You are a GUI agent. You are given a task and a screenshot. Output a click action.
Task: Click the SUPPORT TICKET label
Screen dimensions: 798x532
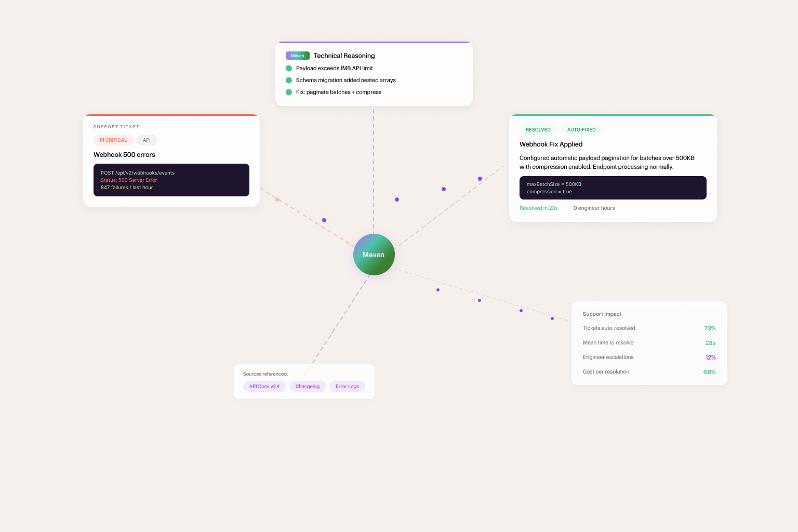pyautogui.click(x=116, y=127)
